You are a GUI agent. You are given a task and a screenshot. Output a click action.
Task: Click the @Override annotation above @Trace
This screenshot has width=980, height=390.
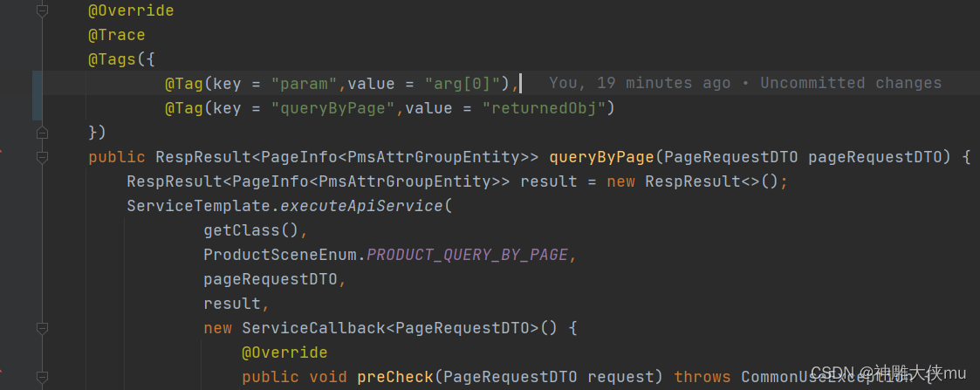(x=131, y=11)
